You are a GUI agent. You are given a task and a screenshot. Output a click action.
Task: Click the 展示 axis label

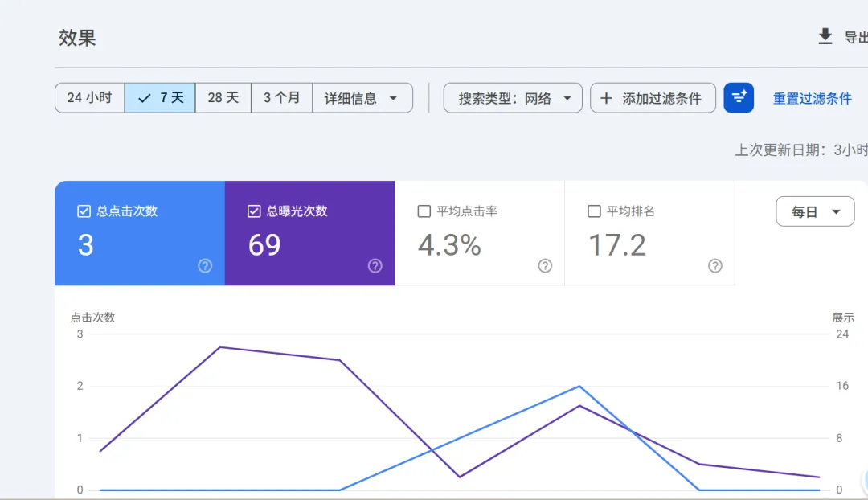843,318
